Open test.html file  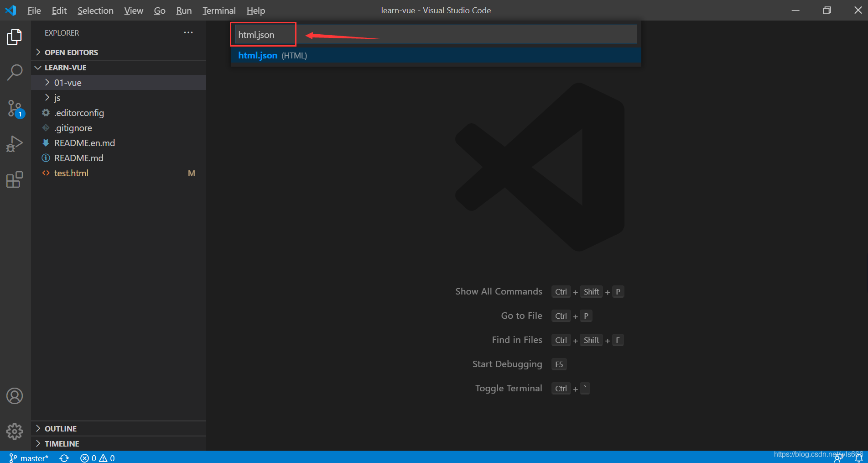pos(119,173)
